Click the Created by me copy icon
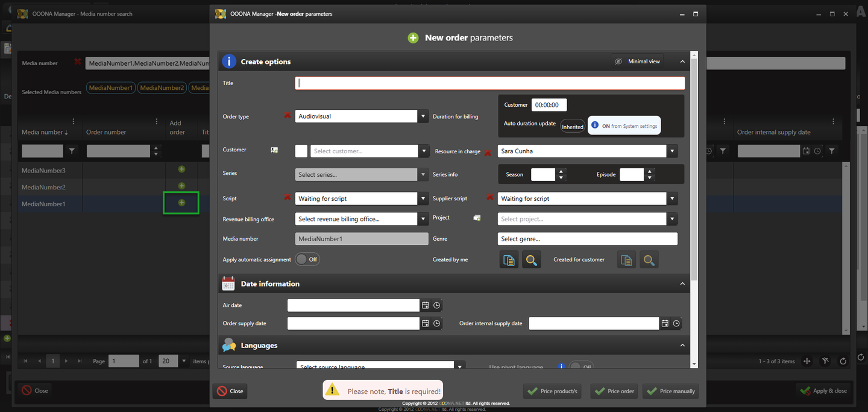 (509, 260)
